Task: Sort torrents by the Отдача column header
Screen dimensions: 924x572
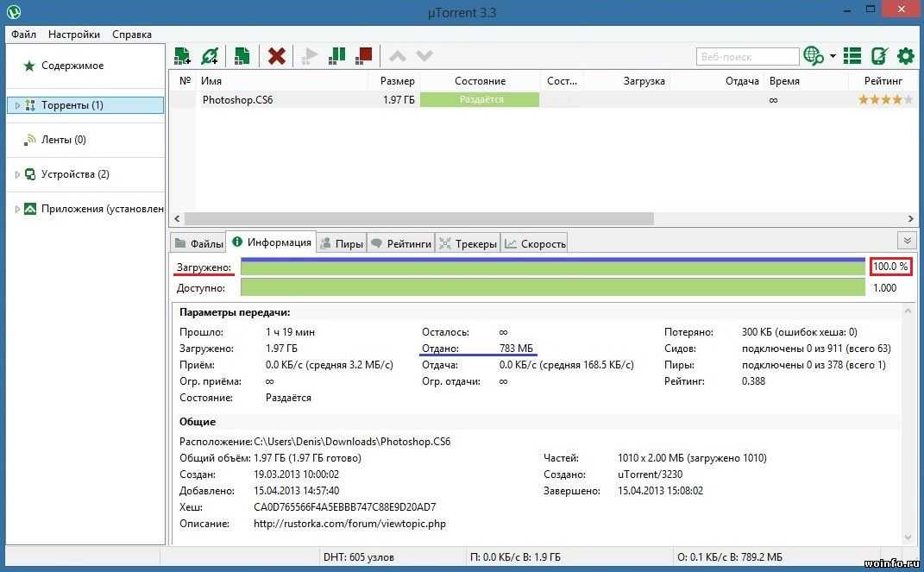Action: (742, 81)
